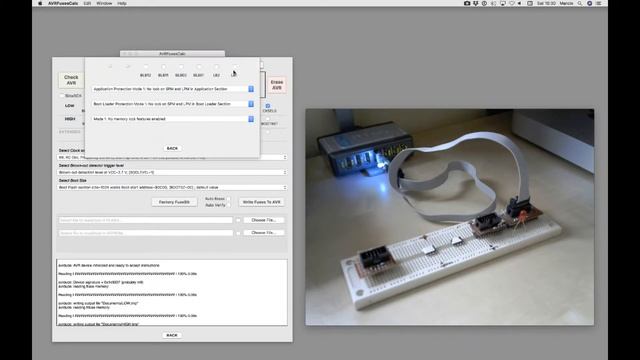Screen dimensions: 640x360
Task: Toggle the BLB11 lock bit checkbox
Action: [x=163, y=67]
